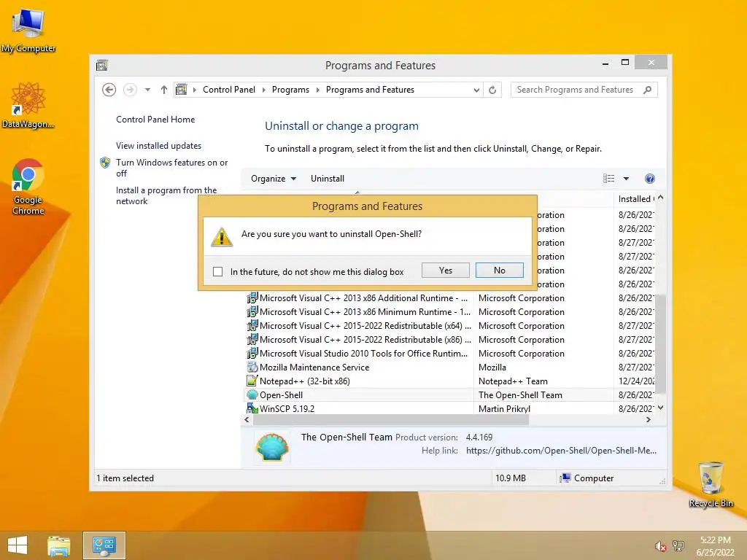The height and width of the screenshot is (560, 747).
Task: Open the Organize dropdown menu
Action: (274, 179)
